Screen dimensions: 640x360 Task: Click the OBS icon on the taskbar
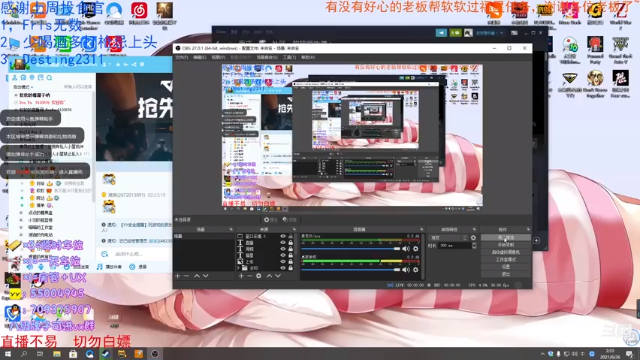tap(155, 354)
